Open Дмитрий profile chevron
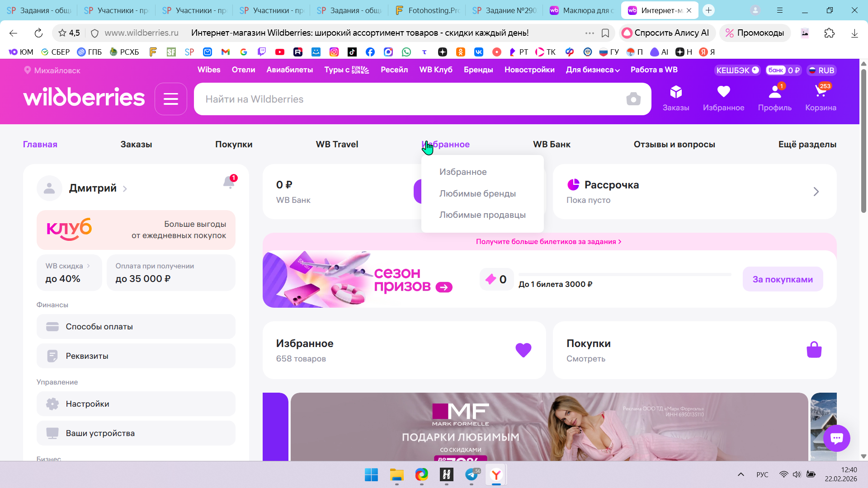The image size is (868, 488). tap(125, 189)
